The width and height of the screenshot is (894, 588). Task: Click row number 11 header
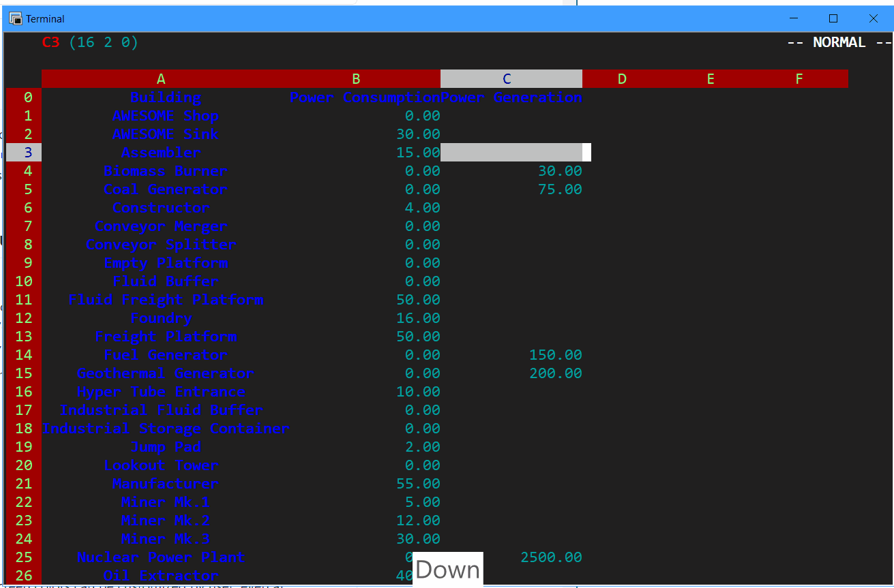tap(24, 300)
